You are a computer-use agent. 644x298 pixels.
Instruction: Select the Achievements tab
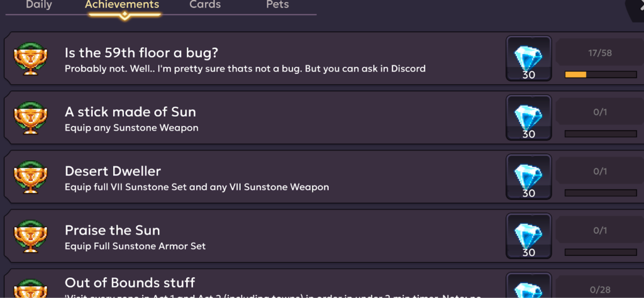122,5
